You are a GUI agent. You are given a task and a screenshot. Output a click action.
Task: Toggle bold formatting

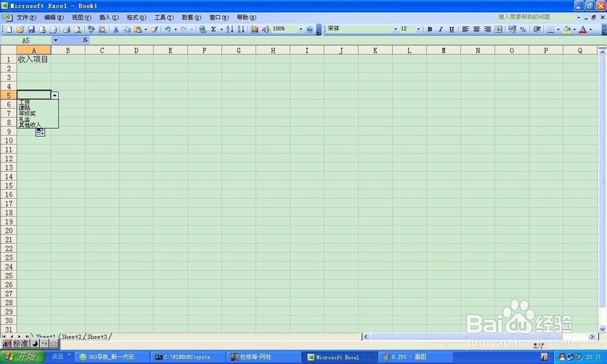point(430,29)
